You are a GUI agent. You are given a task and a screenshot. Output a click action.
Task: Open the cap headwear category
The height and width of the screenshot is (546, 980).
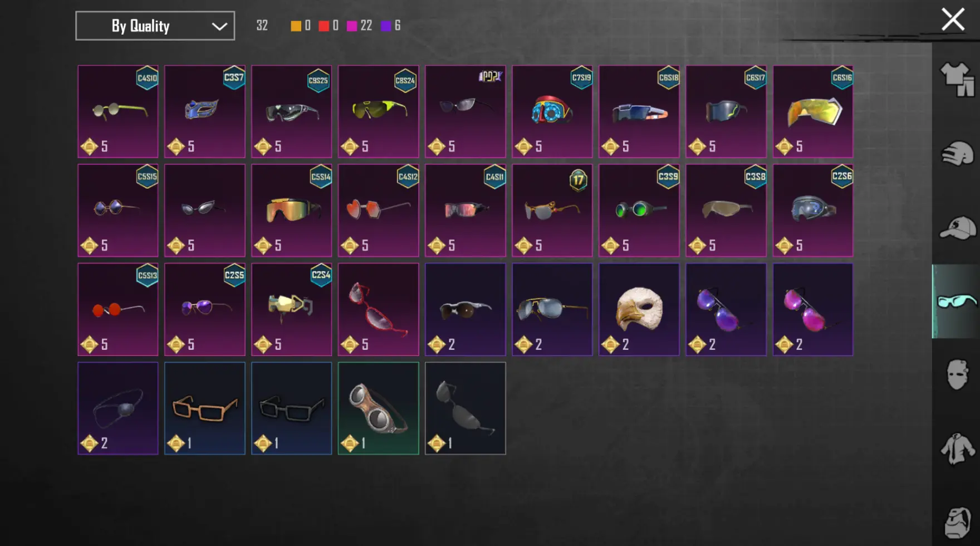click(957, 227)
